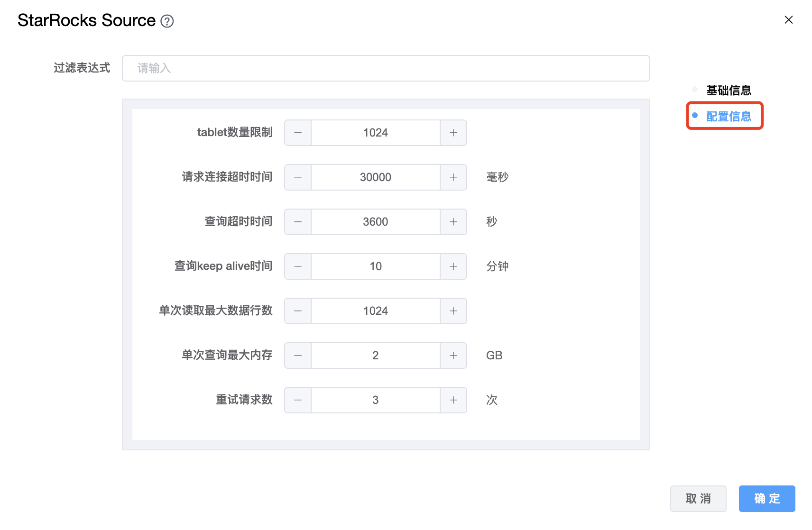812x530 pixels.
Task: Increase 重试请求数 with the plus icon
Action: coord(453,400)
